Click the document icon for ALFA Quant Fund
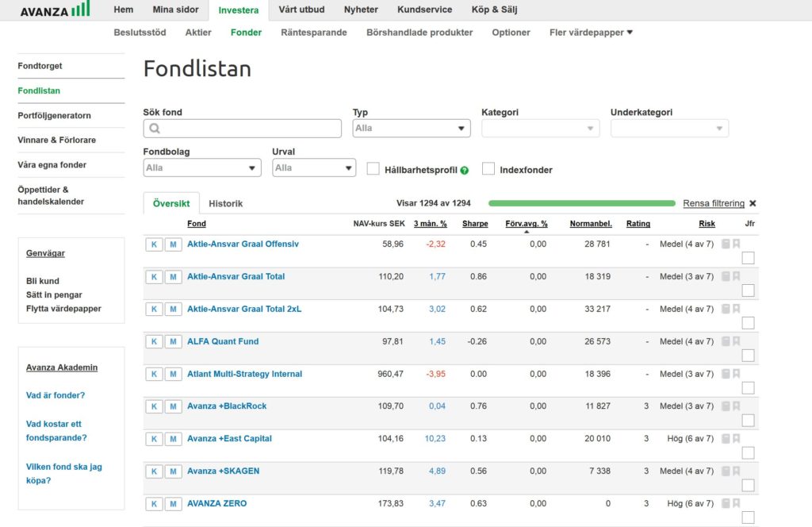Screen dimensions: 812x527 click(726, 341)
